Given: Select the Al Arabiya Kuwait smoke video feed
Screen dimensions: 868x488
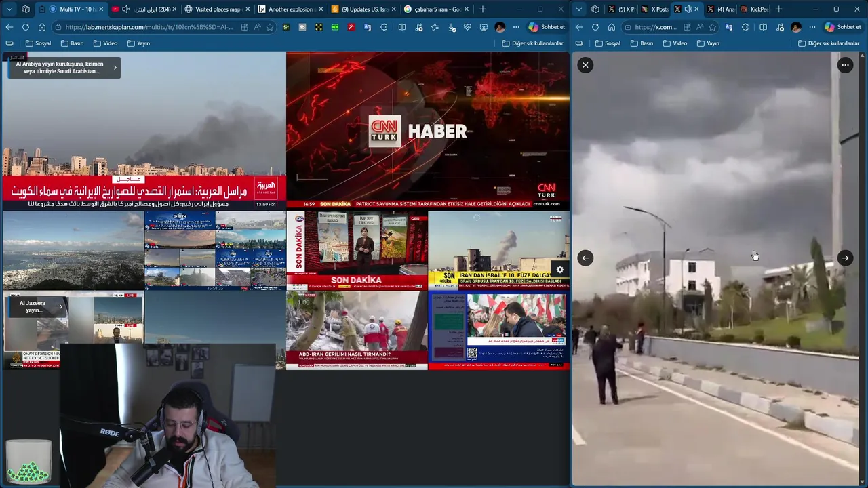Looking at the screenshot, I should (144, 130).
